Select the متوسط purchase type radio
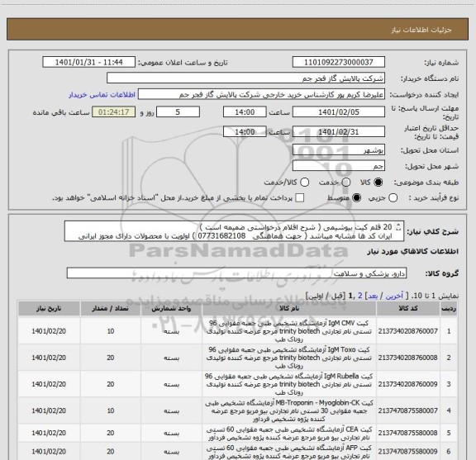The image size is (476, 460). 356,198
